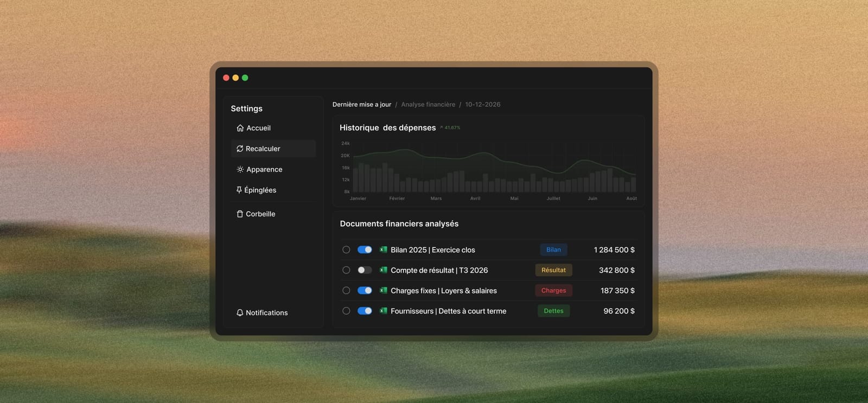Image resolution: width=868 pixels, height=403 pixels.
Task: Click the Charges fixes document title
Action: [x=444, y=291]
